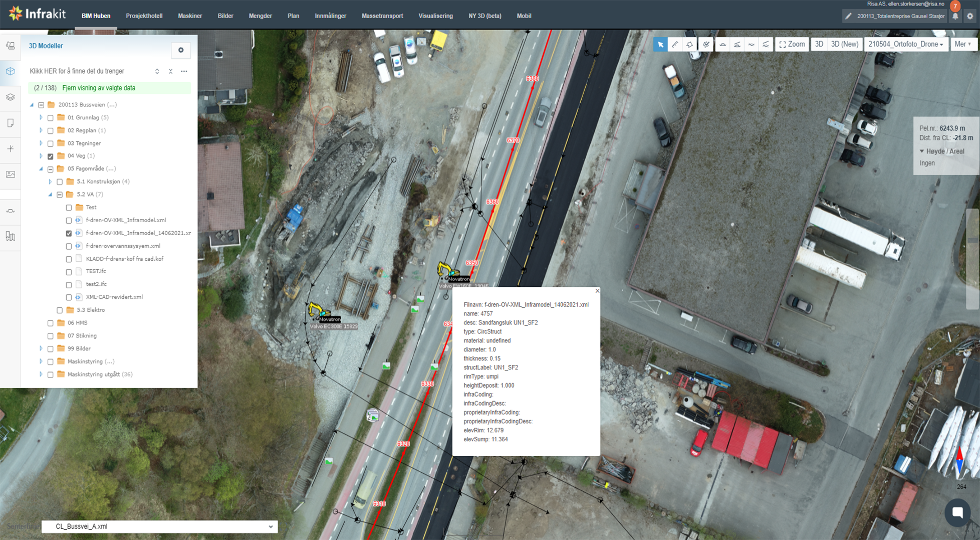Open the 210504_Ortofoto_Drone background dropdown
This screenshot has height=540, width=980.
(x=905, y=45)
